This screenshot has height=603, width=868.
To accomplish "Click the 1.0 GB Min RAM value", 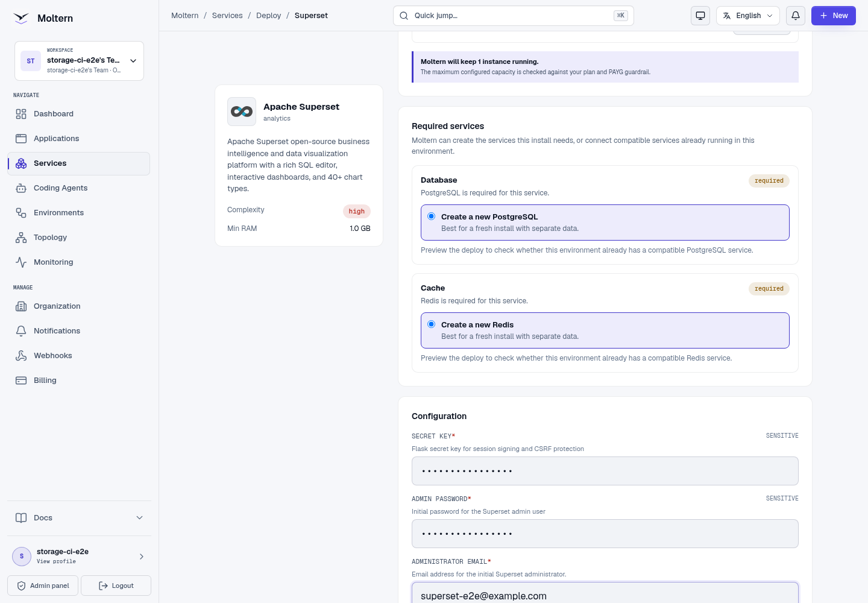I will tap(360, 229).
